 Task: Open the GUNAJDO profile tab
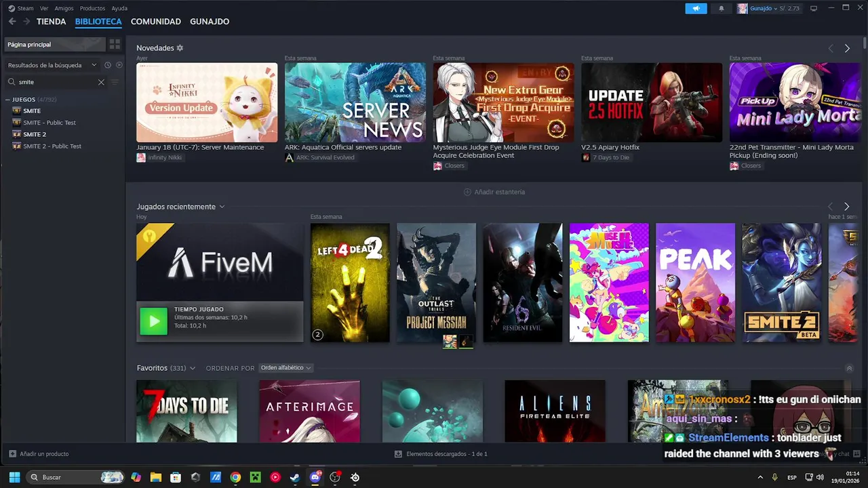210,22
